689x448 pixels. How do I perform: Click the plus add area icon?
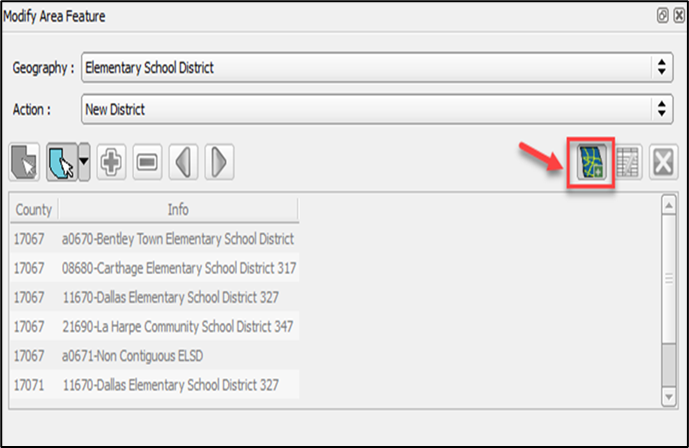[x=111, y=162]
